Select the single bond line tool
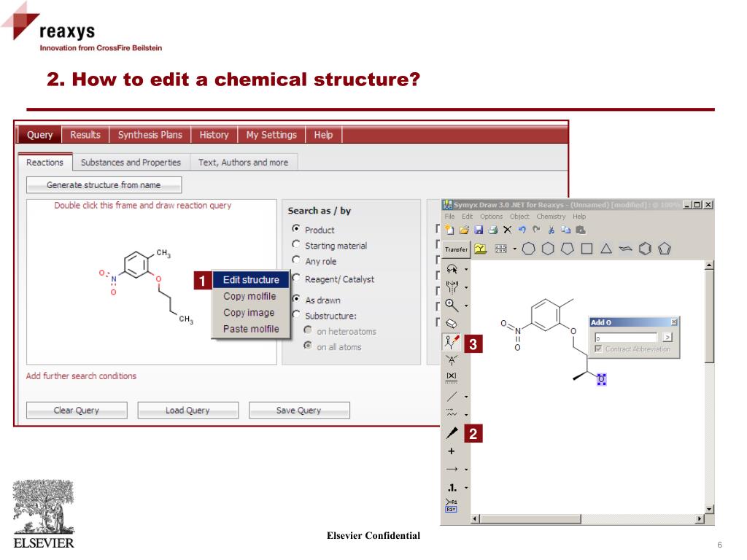This screenshot has width=747, height=560. coord(452,396)
